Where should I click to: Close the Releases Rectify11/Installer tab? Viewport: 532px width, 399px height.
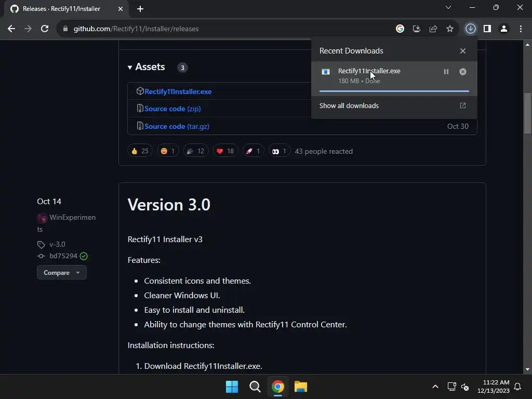pyautogui.click(x=121, y=9)
